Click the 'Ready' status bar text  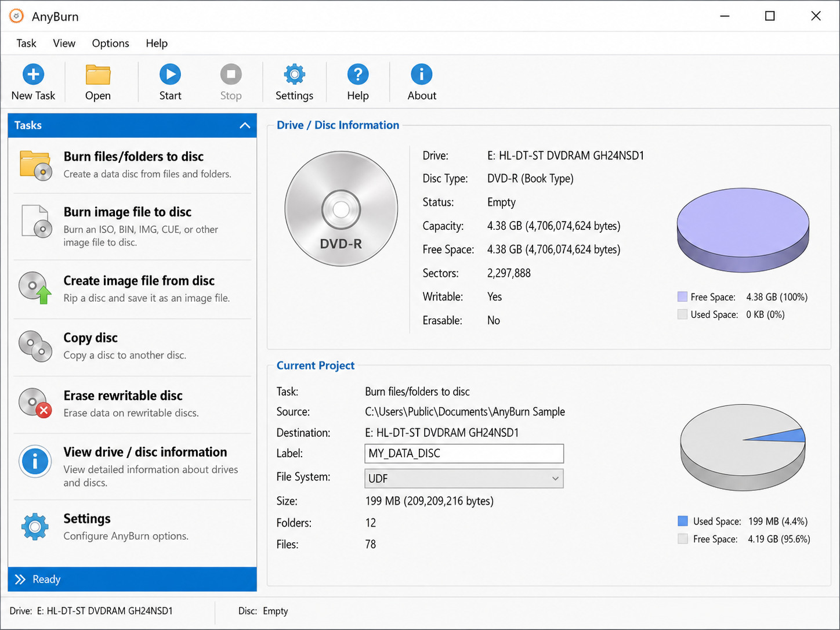point(46,580)
